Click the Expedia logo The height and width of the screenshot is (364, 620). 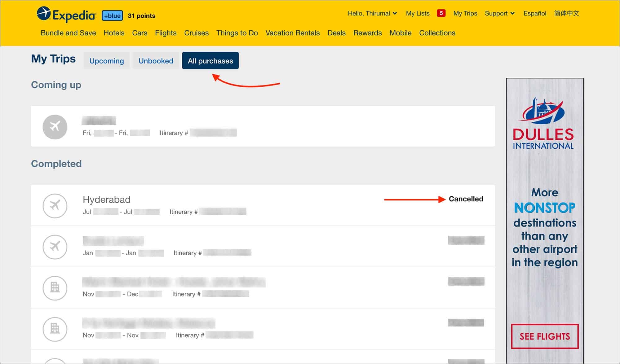(x=66, y=15)
